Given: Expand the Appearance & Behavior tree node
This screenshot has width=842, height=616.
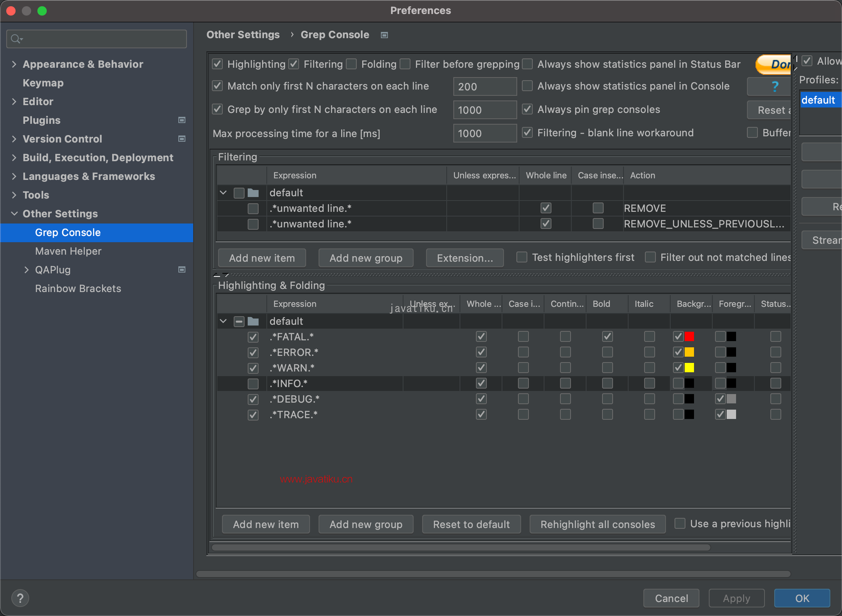Looking at the screenshot, I should [14, 64].
